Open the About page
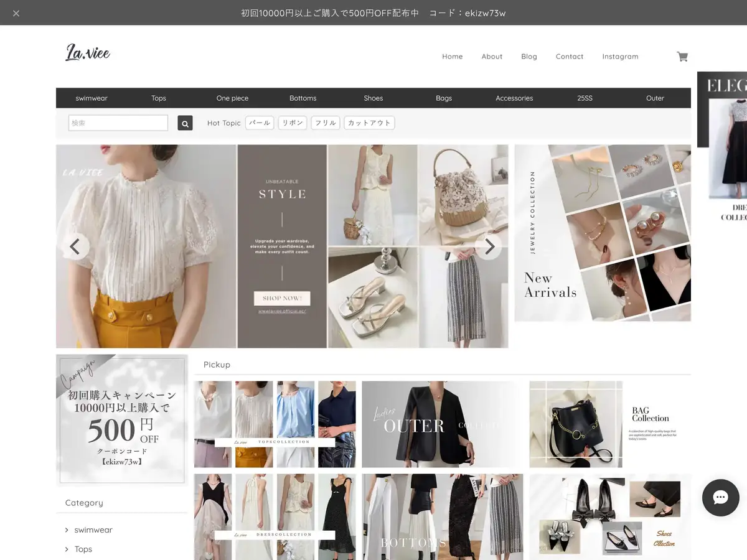This screenshot has width=747, height=560. pos(492,57)
